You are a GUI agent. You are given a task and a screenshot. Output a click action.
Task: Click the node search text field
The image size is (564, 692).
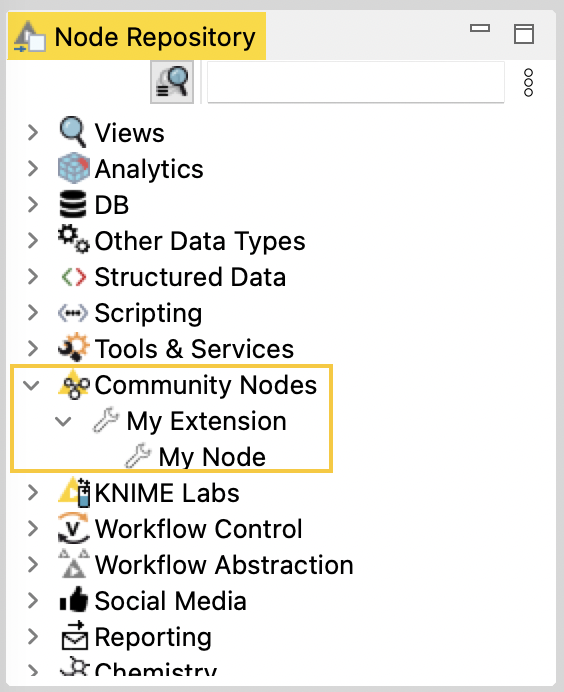356,83
